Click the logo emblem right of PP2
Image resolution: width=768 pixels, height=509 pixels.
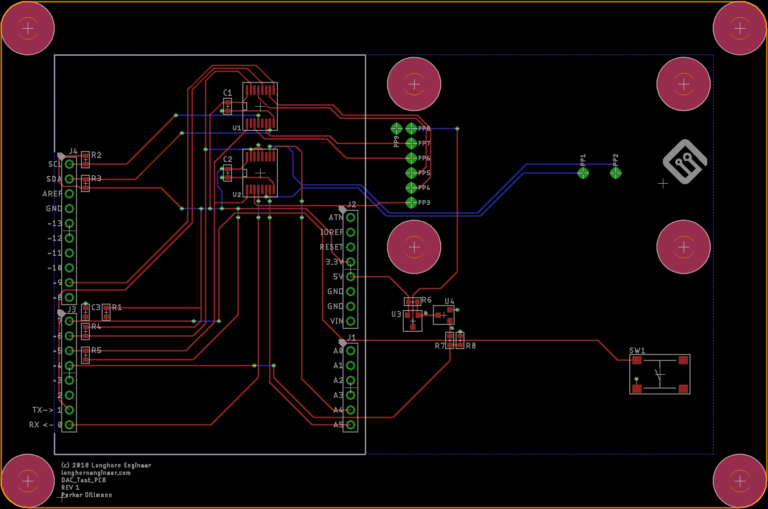[x=686, y=161]
